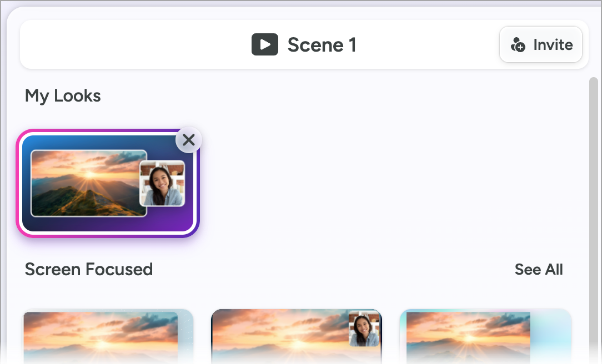The height and width of the screenshot is (364, 602).
Task: Remove the saved look with the X
Action: [x=188, y=140]
